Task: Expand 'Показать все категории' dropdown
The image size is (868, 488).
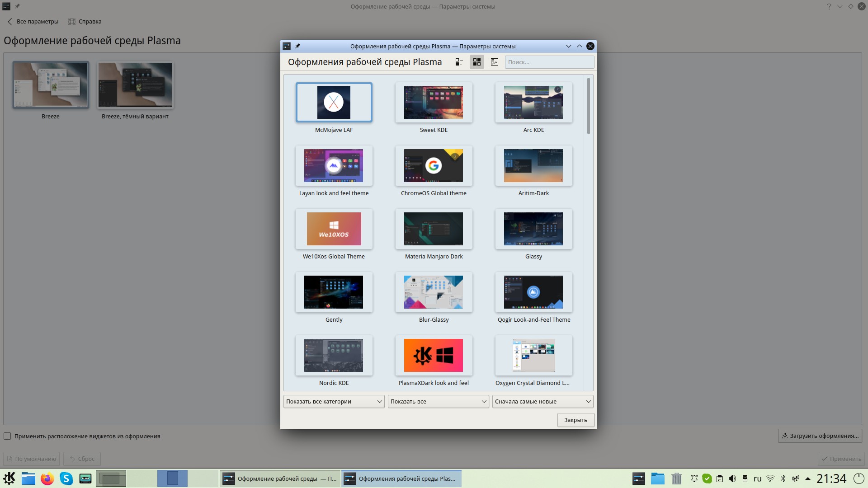Action: [334, 401]
